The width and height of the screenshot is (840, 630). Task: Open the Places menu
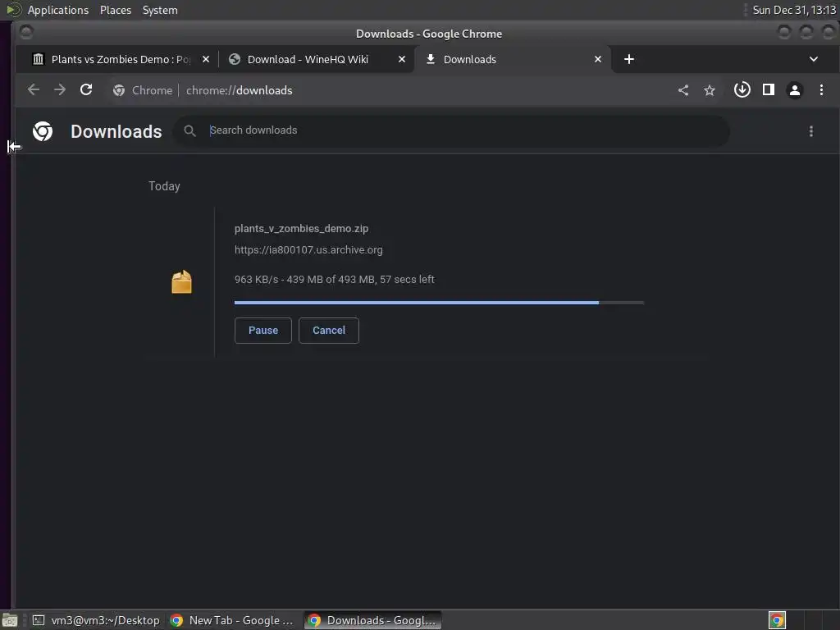pyautogui.click(x=115, y=10)
